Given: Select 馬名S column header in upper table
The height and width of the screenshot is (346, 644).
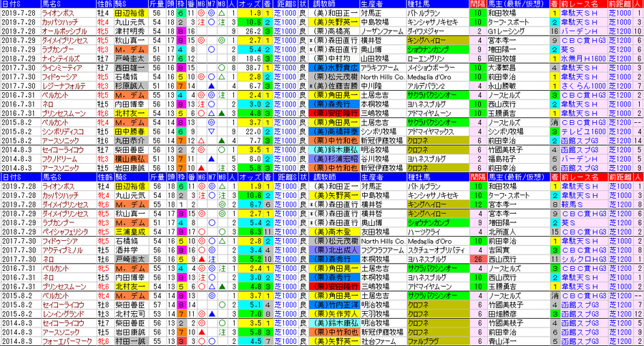Looking at the screenshot, I should (52, 4).
